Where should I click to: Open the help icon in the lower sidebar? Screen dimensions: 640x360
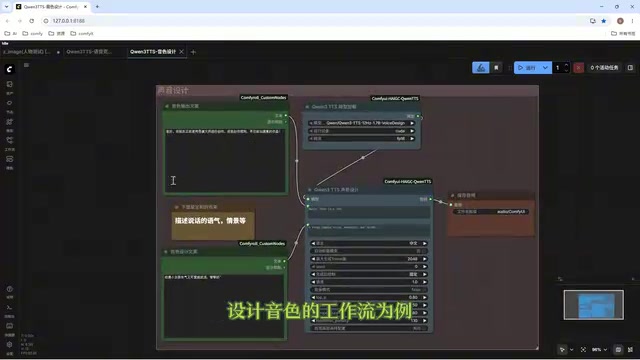9,289
